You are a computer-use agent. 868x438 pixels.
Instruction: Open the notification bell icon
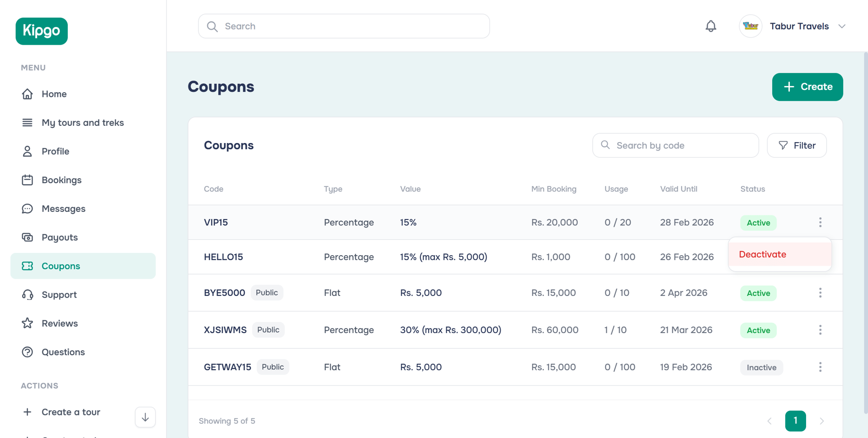point(711,26)
